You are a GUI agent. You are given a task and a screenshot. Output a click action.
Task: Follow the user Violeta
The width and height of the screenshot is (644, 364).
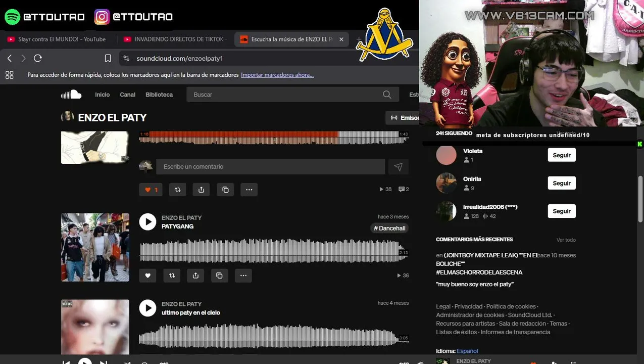[562, 155]
